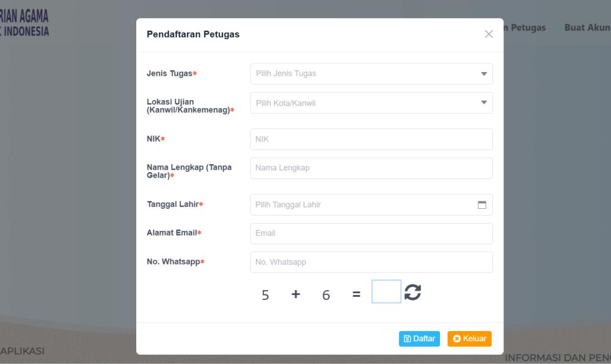The height and width of the screenshot is (364, 611).
Task: Click the X circle icon in Keluar
Action: pos(456,339)
